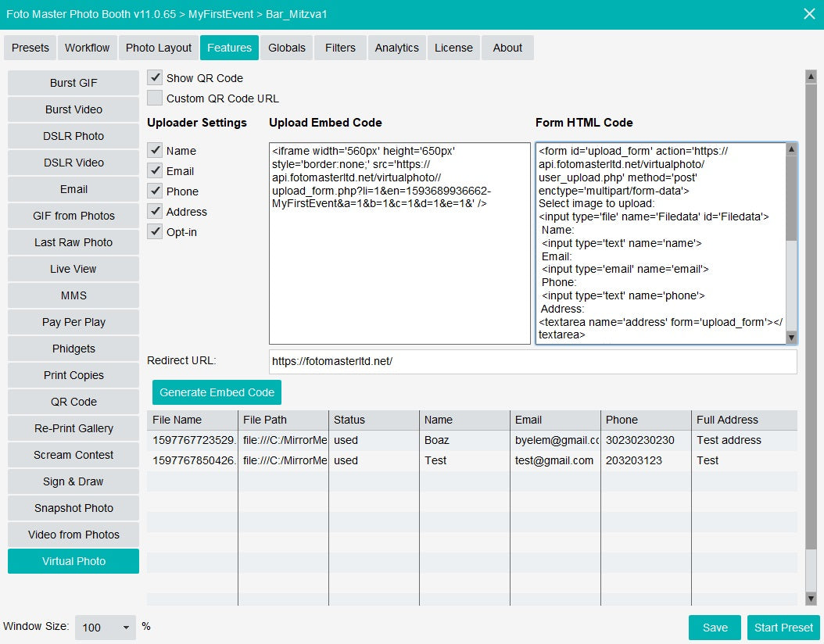Image resolution: width=824 pixels, height=644 pixels.
Task: Click the Status column header
Action: point(374,420)
